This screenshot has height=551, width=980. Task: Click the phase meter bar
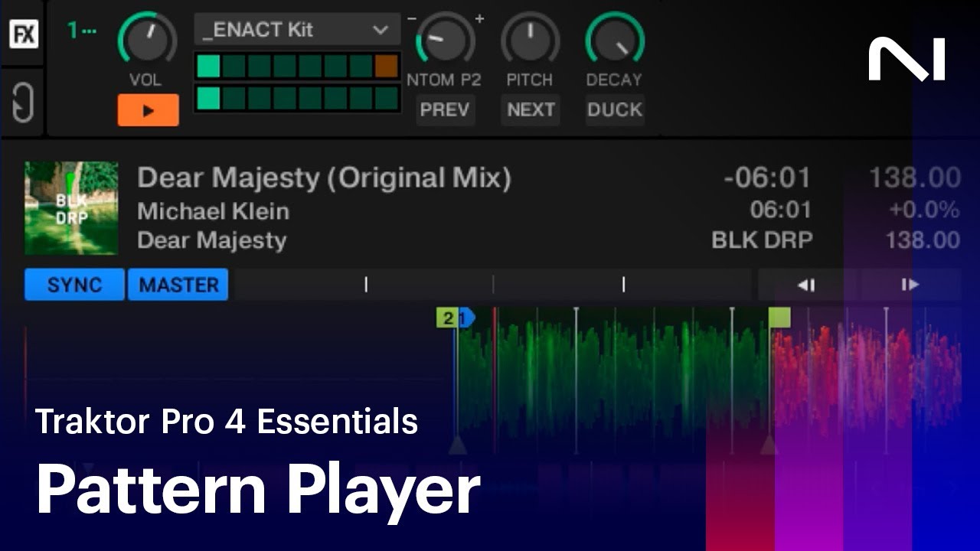495,285
